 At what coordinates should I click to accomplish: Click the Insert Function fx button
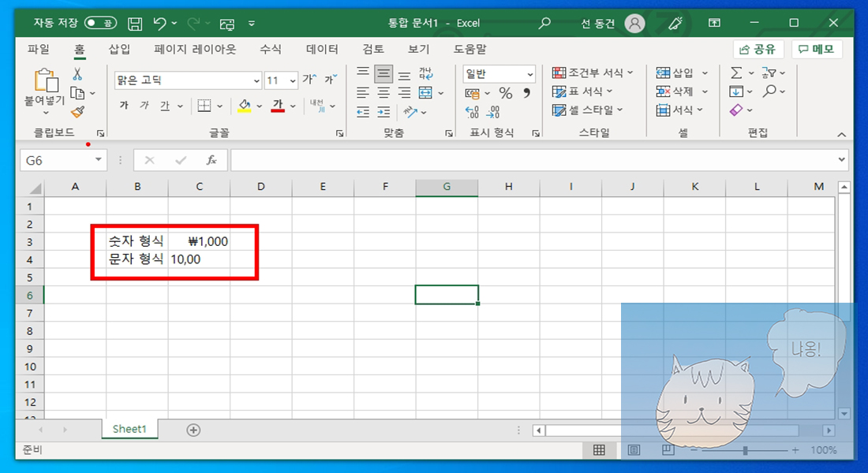click(211, 161)
